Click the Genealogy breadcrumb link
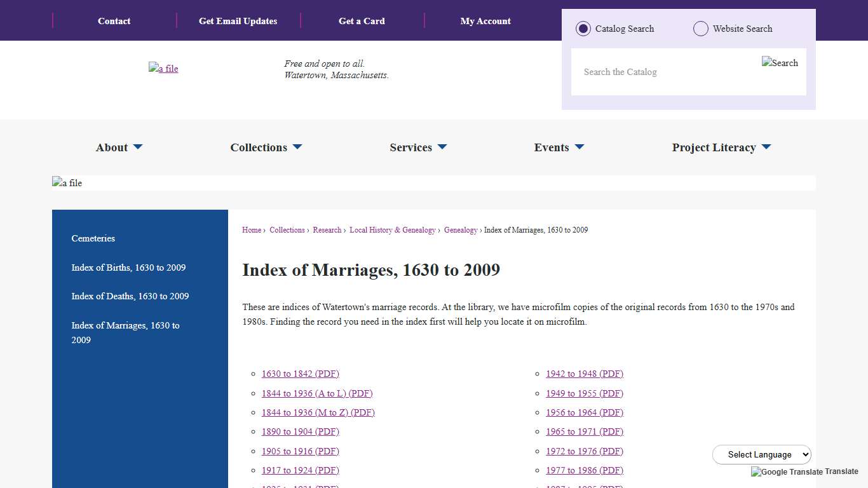 (461, 230)
